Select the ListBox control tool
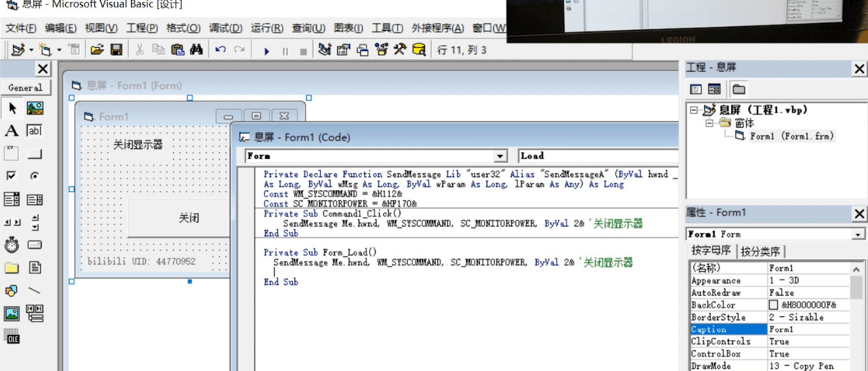Viewport: 868px width, 371px height. (34, 199)
